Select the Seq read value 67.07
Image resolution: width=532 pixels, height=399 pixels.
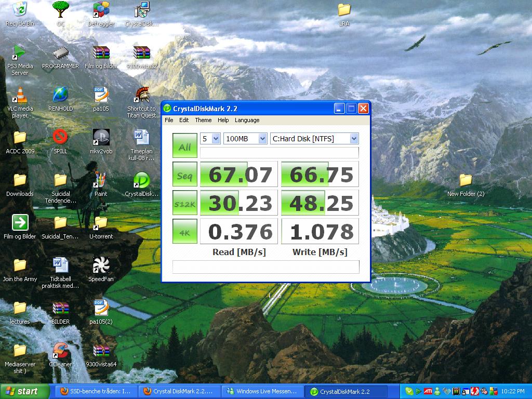pos(239,175)
